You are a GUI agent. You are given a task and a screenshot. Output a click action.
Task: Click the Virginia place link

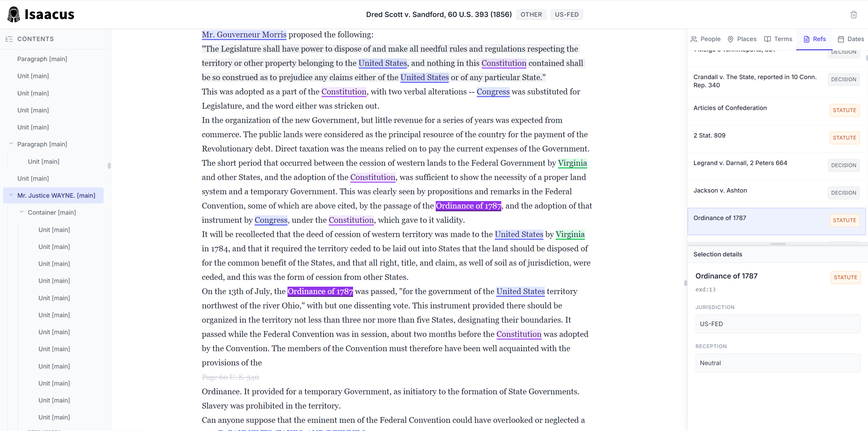click(572, 163)
